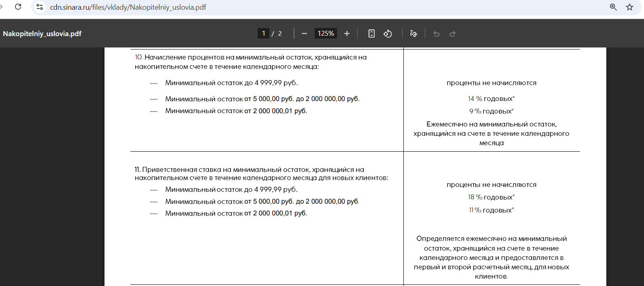Click 'от 2 000 000,01 руб.' row in section 11
Screen dimensions: 644x286
(x=236, y=213)
